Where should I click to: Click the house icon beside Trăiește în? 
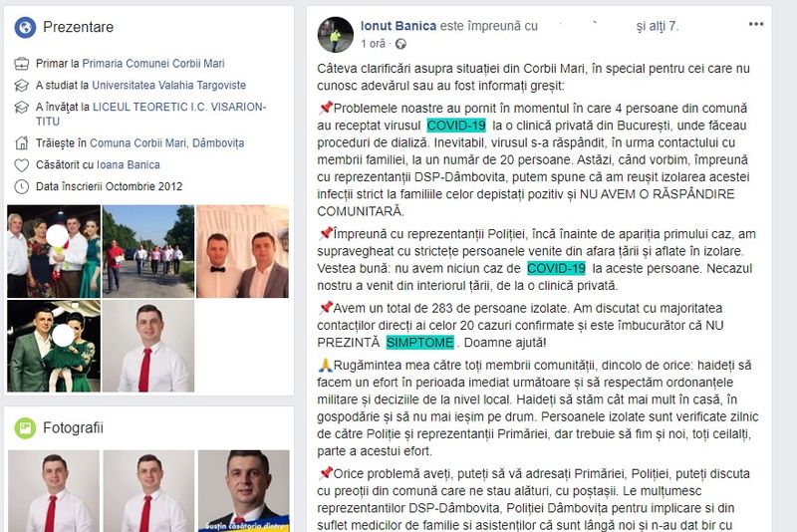21,143
